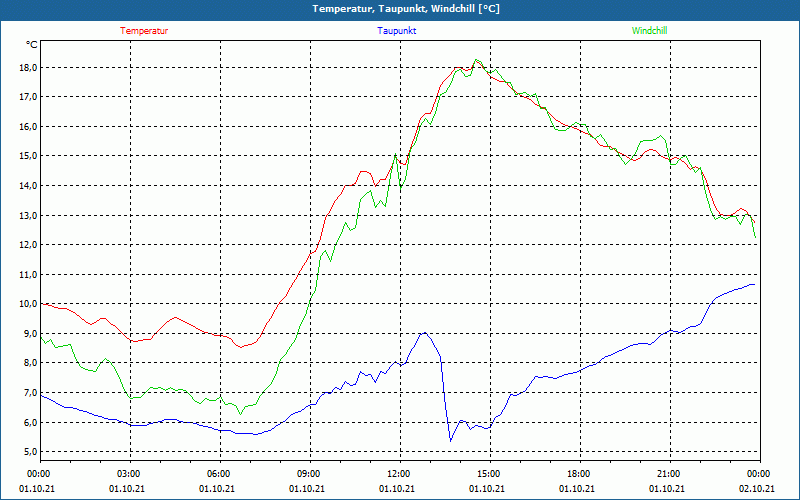Click the green Windchill legend label
The width and height of the screenshot is (800, 500).
(x=649, y=31)
